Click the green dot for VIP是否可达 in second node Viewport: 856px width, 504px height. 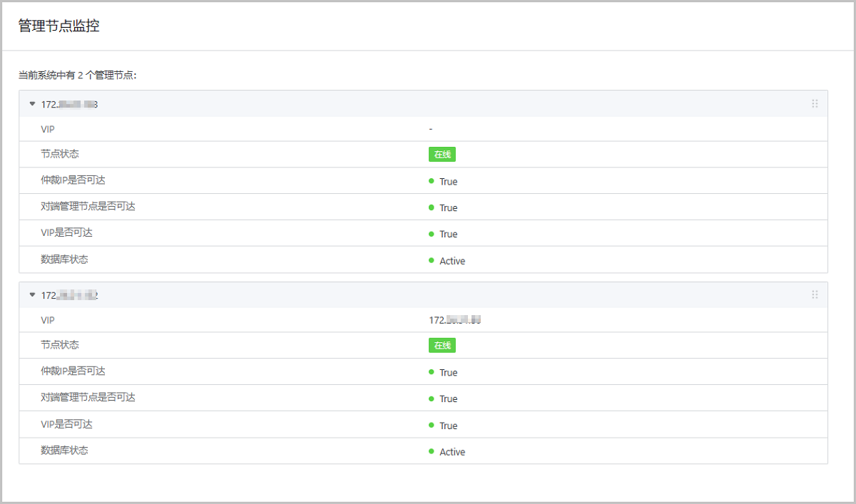click(x=432, y=425)
